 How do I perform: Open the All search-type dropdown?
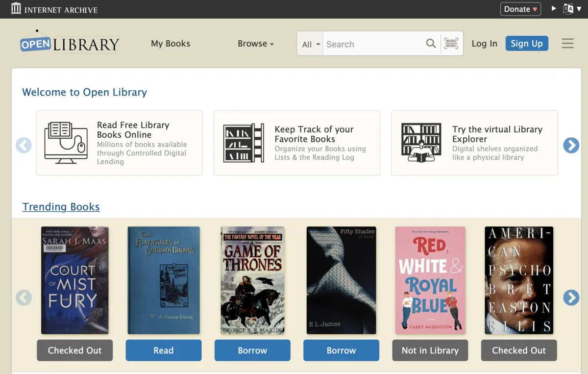click(x=311, y=44)
